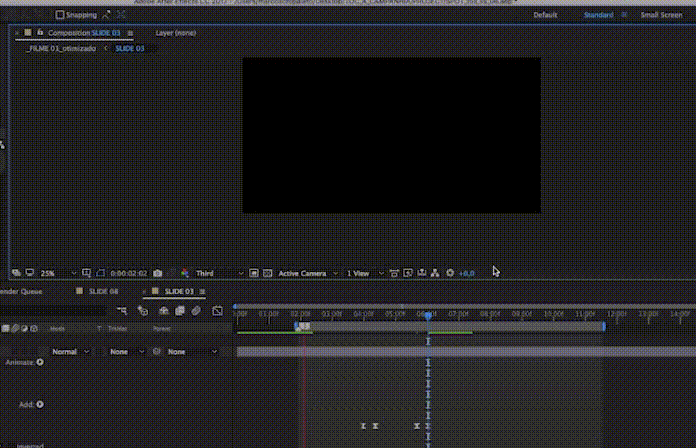Click the show channel color icon

(185, 273)
